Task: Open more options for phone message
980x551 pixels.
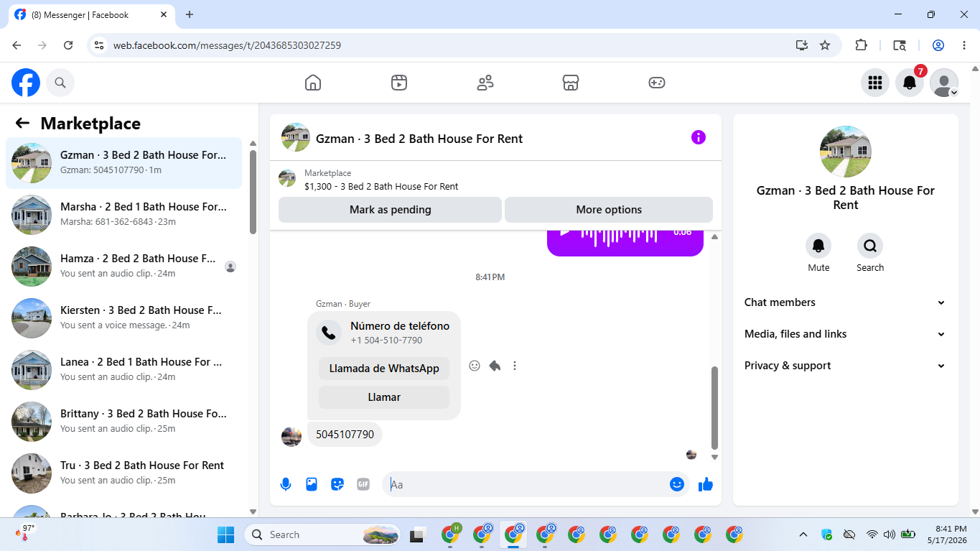Action: point(515,366)
